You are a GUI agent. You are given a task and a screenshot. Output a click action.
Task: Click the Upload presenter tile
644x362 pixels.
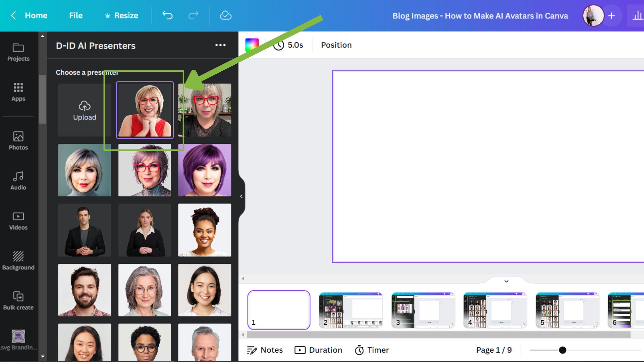click(x=84, y=110)
